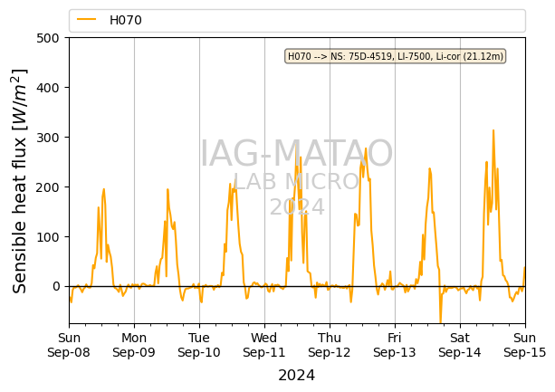
Task: Click the 300 y-axis tick label
Action: 48,138
